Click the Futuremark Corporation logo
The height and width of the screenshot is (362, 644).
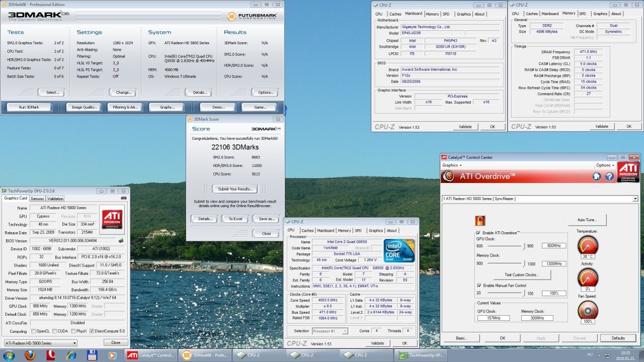[x=252, y=17]
